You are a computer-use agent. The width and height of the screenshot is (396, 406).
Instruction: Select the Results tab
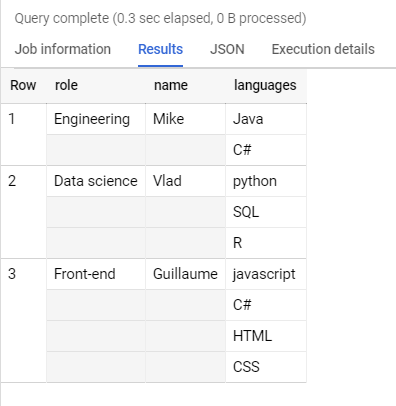(160, 49)
